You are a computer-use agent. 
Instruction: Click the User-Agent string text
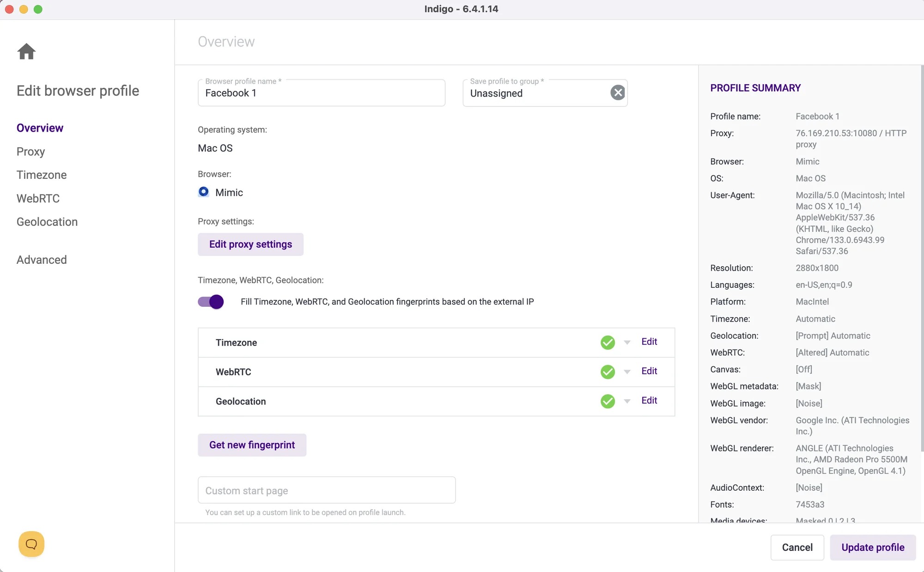click(850, 223)
